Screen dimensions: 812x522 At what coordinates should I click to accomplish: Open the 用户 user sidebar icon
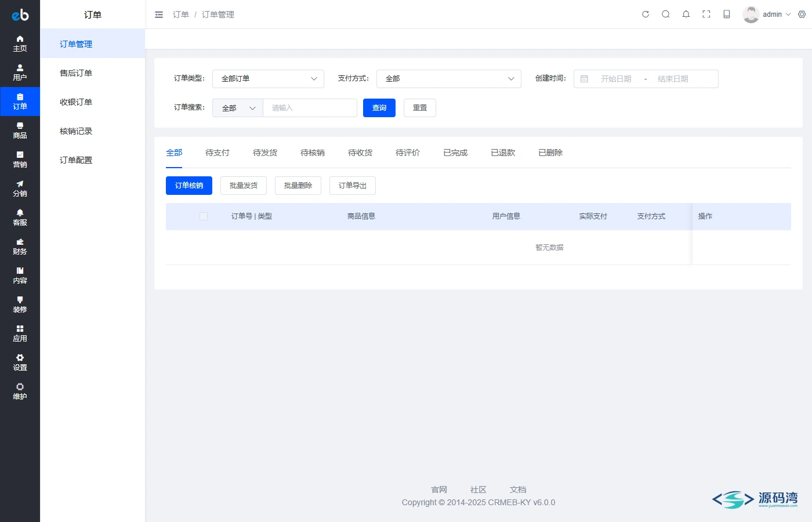tap(20, 72)
